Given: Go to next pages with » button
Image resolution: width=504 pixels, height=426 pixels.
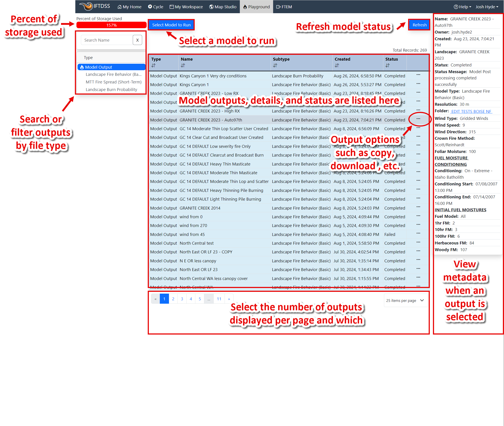Looking at the screenshot, I should pyautogui.click(x=229, y=299).
